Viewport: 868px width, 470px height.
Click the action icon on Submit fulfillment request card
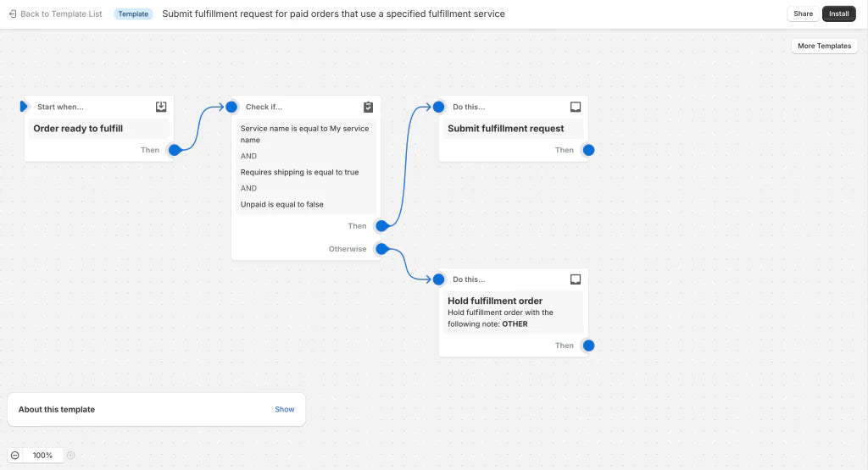pos(576,107)
